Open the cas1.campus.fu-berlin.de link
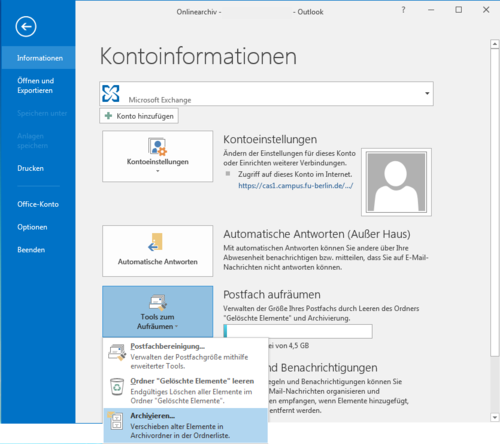This screenshot has height=444, width=500. coord(295,186)
